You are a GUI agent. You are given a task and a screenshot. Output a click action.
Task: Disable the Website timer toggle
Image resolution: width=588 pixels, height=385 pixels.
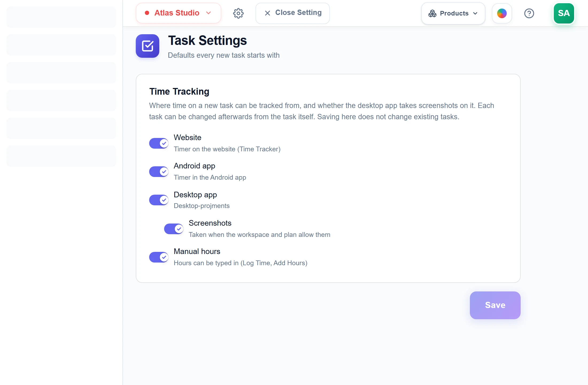(x=159, y=143)
